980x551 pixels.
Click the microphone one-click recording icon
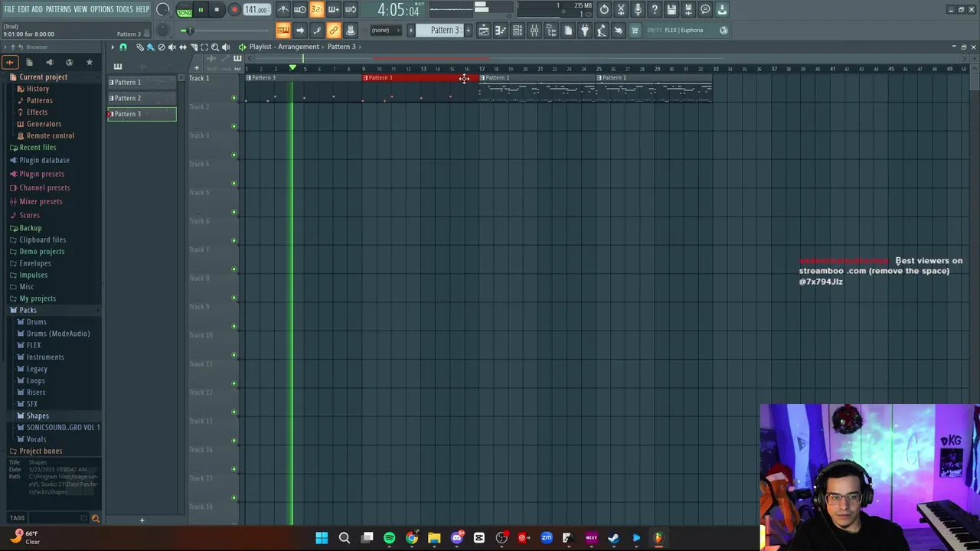[x=639, y=10]
